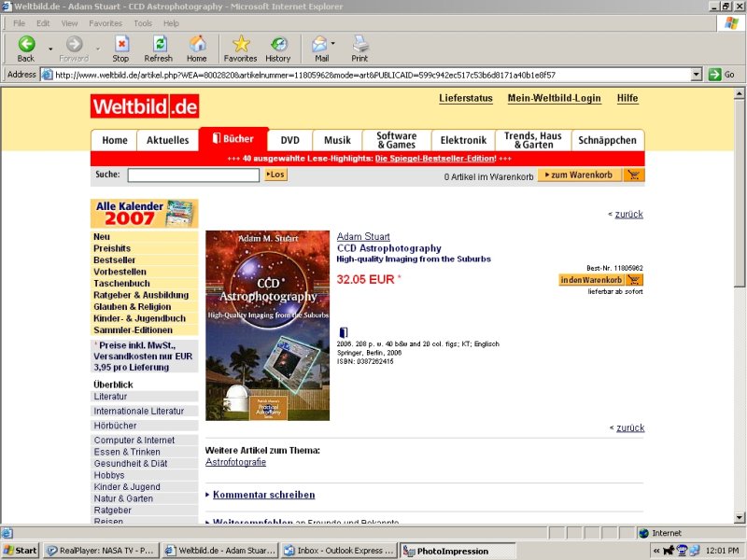Expand system tray hidden icons chevron

(x=656, y=551)
